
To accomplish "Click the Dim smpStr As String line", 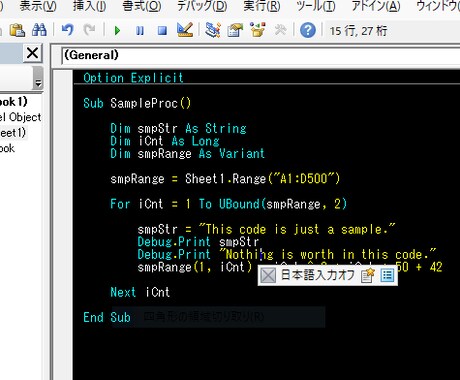I will [x=178, y=128].
